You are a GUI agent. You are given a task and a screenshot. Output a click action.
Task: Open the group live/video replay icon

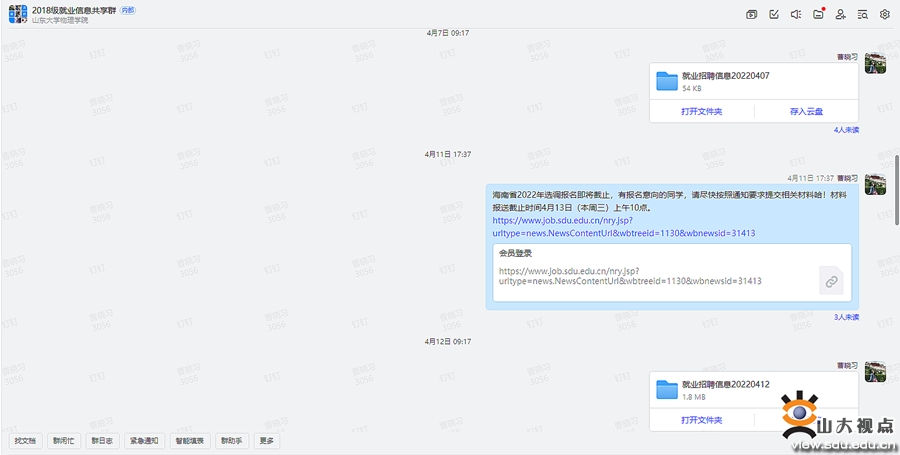(752, 14)
